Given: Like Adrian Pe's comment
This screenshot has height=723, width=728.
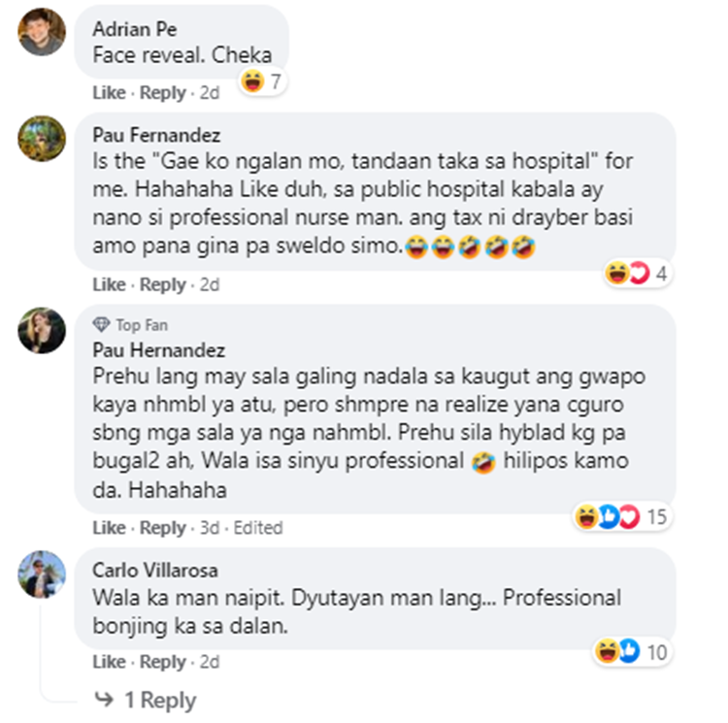Looking at the screenshot, I should click(109, 93).
